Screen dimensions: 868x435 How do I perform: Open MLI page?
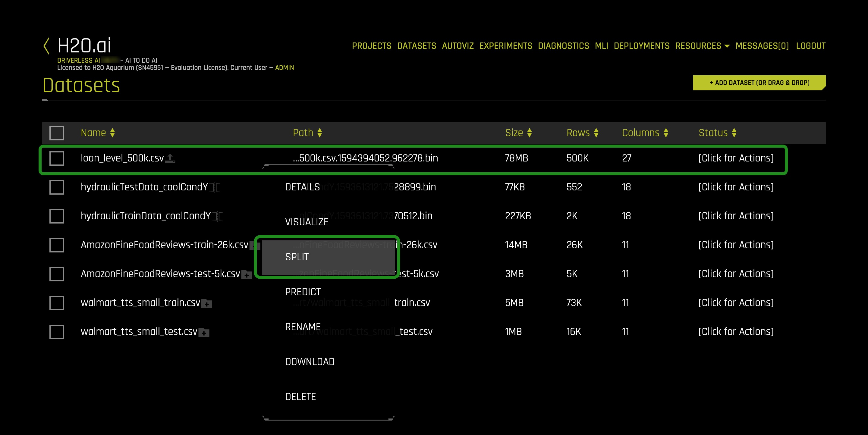click(x=602, y=46)
